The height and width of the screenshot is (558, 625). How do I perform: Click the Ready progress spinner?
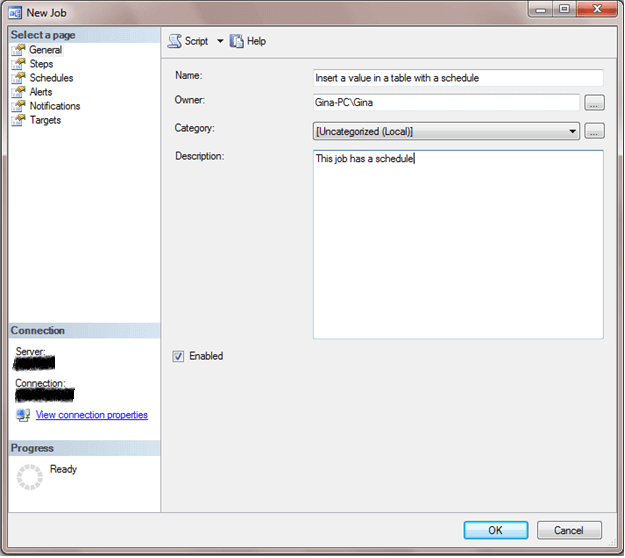tap(29, 477)
